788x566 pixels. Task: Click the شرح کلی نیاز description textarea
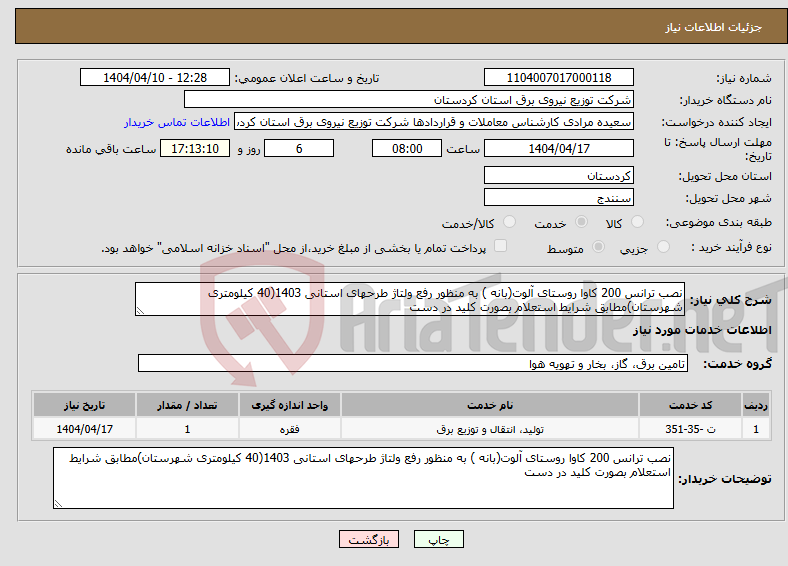pyautogui.click(x=410, y=299)
